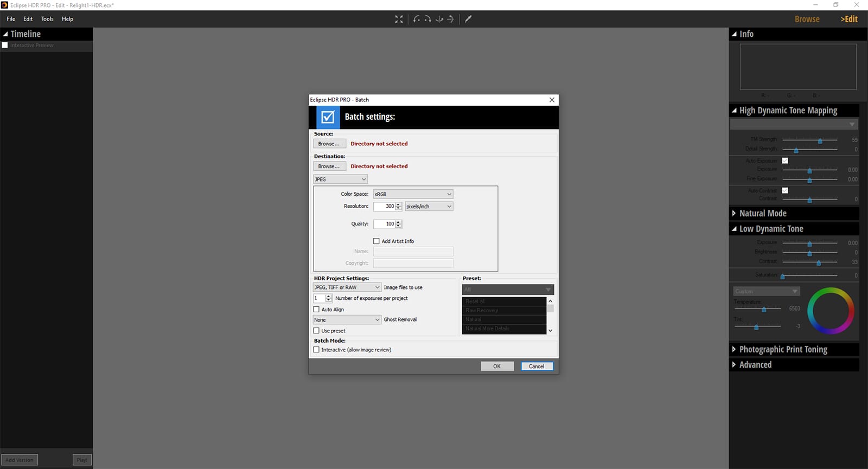Toggle the Auto-Exposure checkbox
The width and height of the screenshot is (868, 469).
click(x=785, y=160)
